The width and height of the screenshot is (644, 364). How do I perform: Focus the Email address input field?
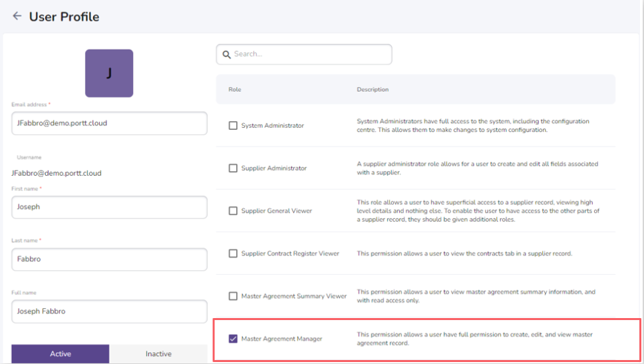pyautogui.click(x=109, y=123)
